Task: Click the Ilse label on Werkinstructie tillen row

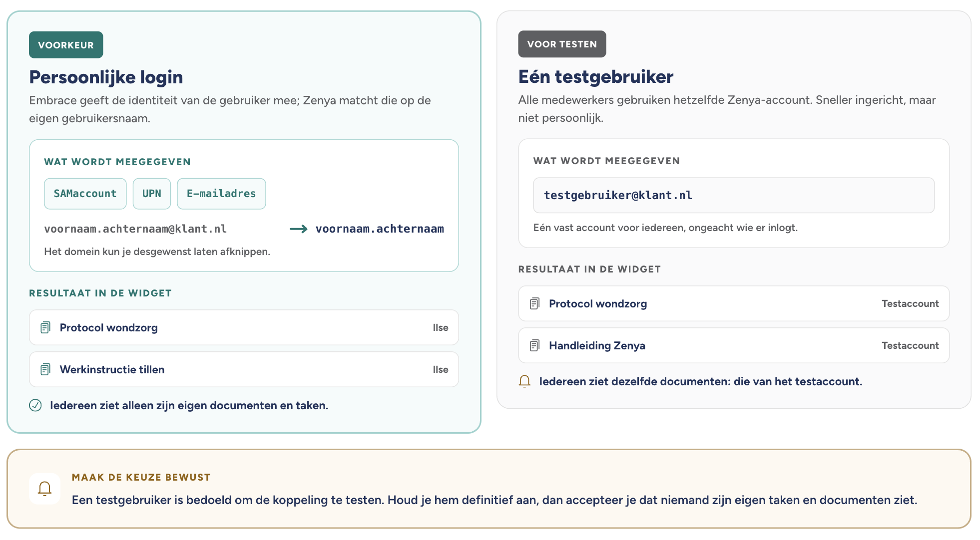Action: click(x=441, y=369)
